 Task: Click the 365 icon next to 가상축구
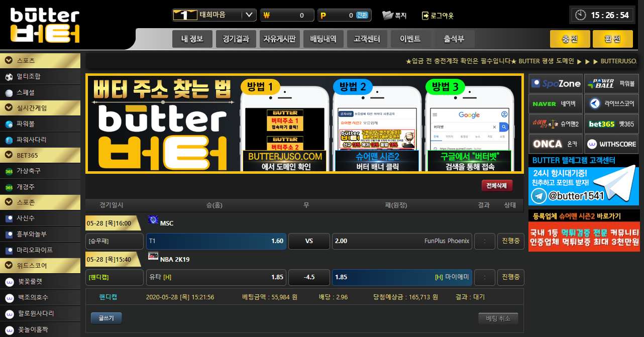[9, 171]
